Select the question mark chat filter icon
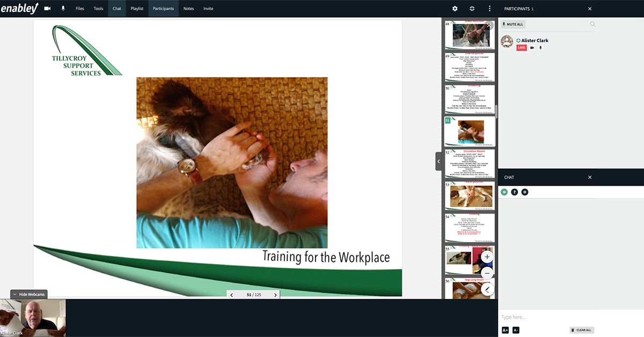The image size is (644, 337). coord(515,192)
